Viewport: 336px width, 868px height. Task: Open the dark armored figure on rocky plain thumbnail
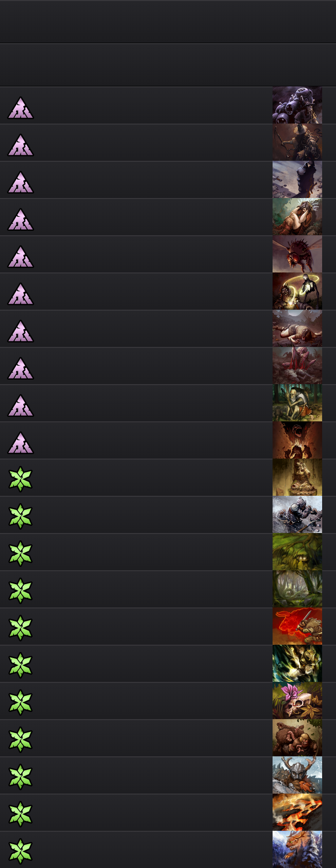click(297, 180)
